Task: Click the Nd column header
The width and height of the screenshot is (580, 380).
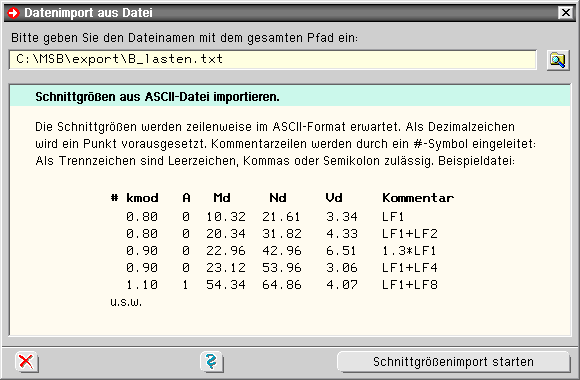Action: tap(278, 198)
